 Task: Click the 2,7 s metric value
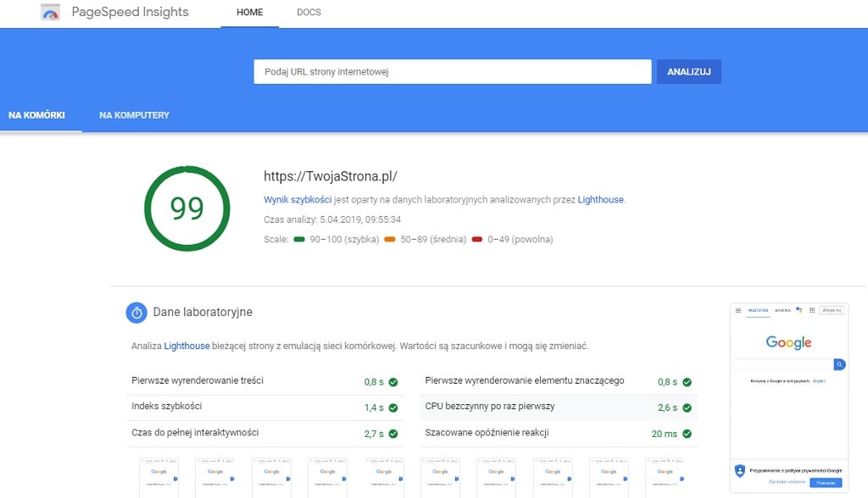374,434
